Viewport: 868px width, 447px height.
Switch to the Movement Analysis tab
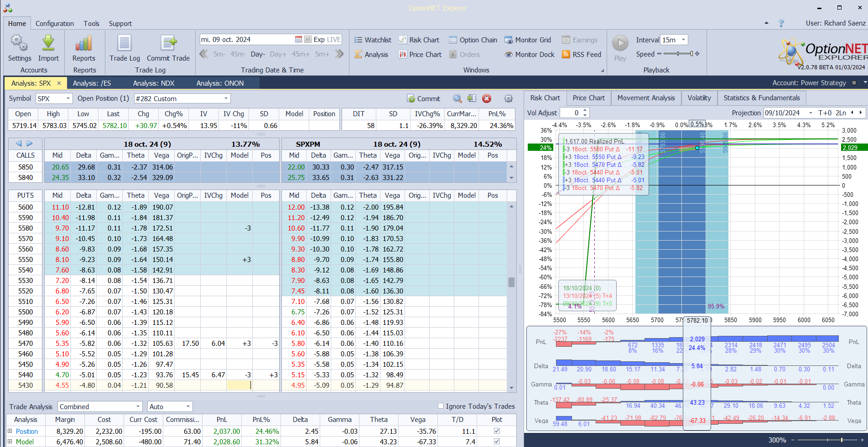(x=646, y=98)
